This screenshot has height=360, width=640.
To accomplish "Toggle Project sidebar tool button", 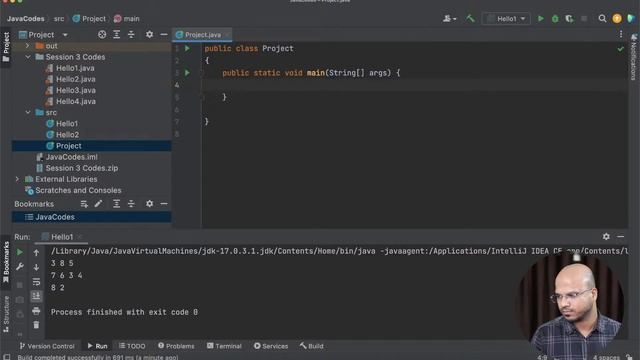I will pyautogui.click(x=6, y=47).
